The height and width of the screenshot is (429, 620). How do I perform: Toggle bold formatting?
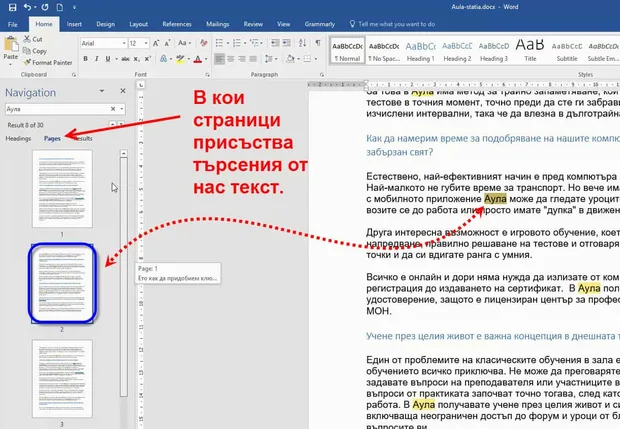pos(85,59)
